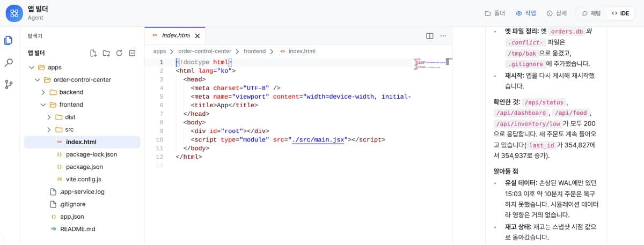Open README.md in the file tree
Screen dimensions: 644x245
coord(82,229)
